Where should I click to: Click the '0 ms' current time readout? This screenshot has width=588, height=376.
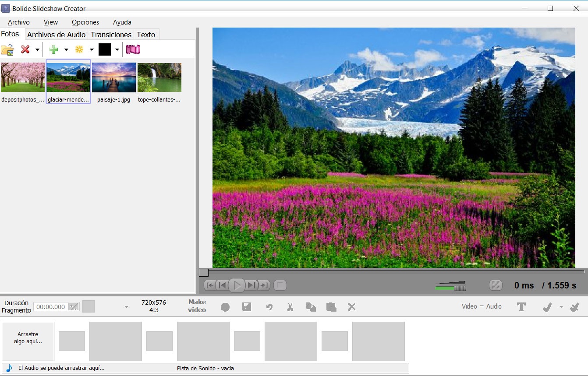point(524,285)
